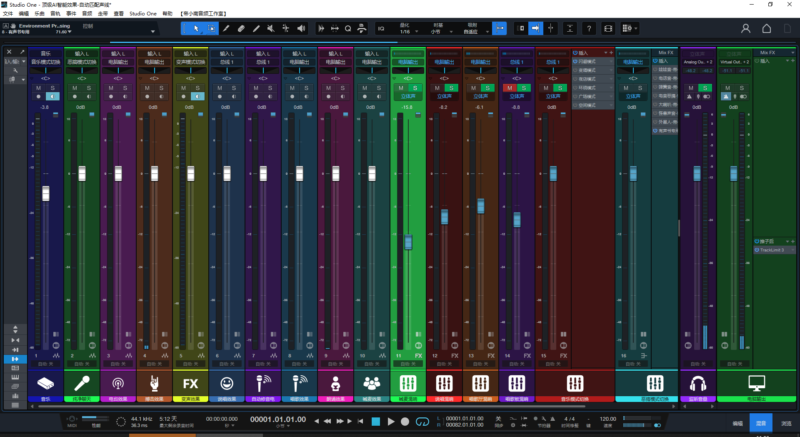Image resolution: width=800 pixels, height=437 pixels.
Task: Click the headphones icon on the purple monitor channel
Action: (x=699, y=383)
